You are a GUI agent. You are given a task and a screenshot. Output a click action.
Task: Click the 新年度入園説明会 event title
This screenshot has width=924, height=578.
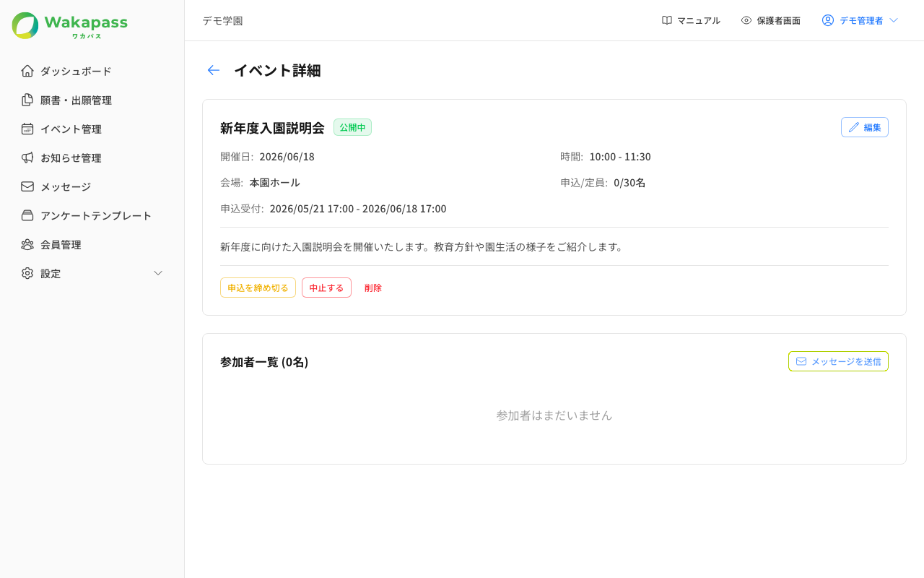272,128
